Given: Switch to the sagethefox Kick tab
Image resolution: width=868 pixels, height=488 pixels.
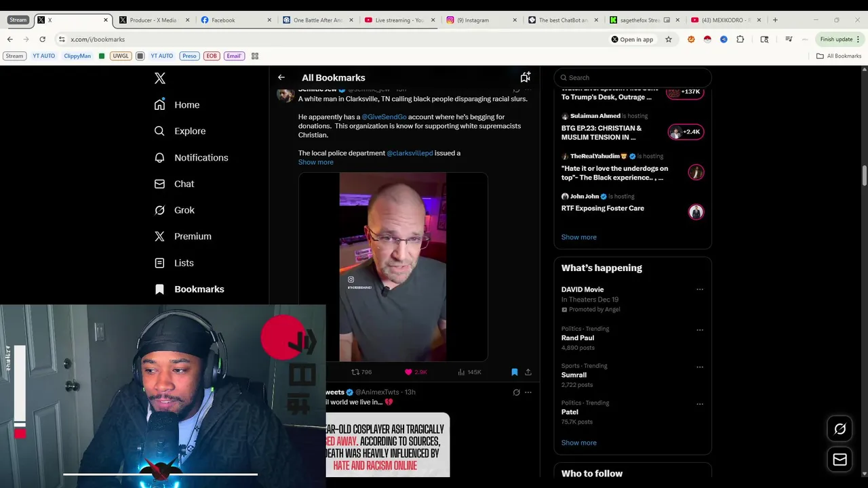Looking at the screenshot, I should (644, 20).
